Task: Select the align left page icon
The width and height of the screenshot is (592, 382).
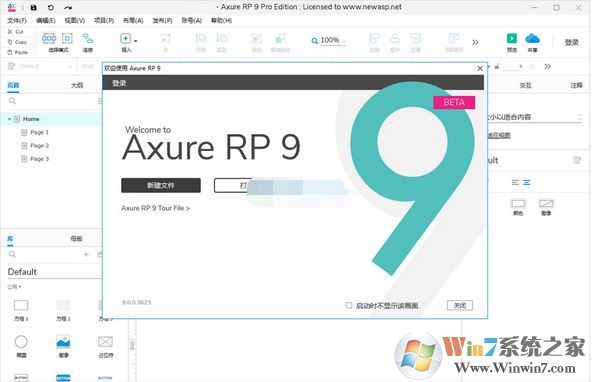Action: (x=515, y=182)
